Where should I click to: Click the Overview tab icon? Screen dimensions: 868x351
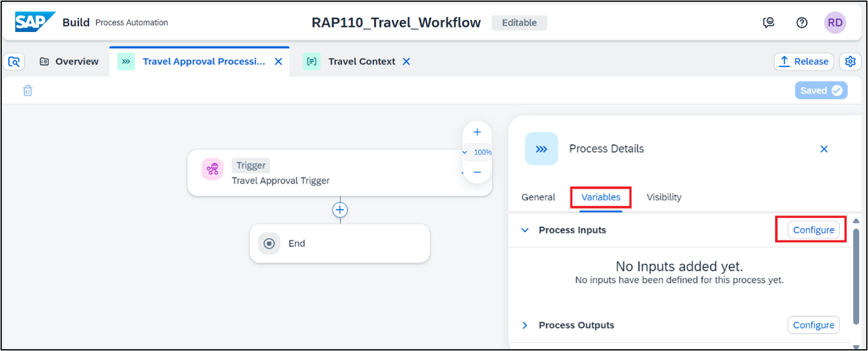(x=44, y=61)
